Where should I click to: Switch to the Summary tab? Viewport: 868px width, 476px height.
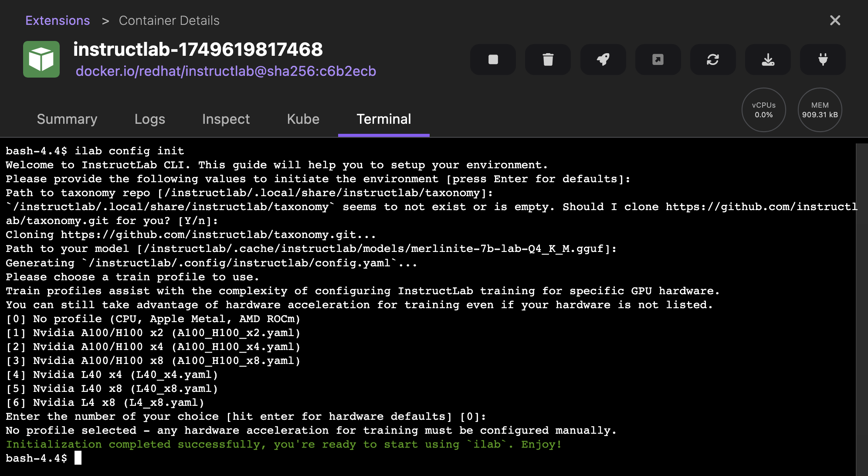(67, 119)
